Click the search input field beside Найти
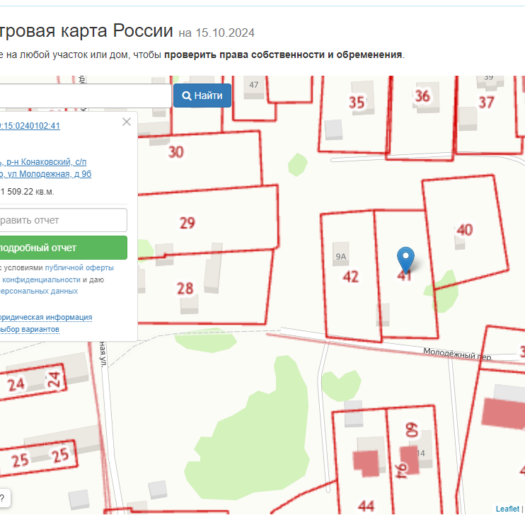Viewport: 525px width, 525px height. point(85,95)
